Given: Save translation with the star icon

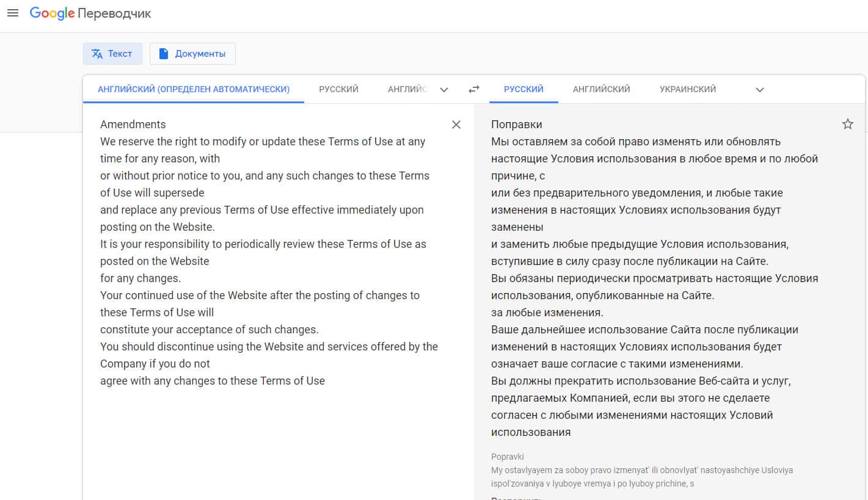Looking at the screenshot, I should (847, 125).
